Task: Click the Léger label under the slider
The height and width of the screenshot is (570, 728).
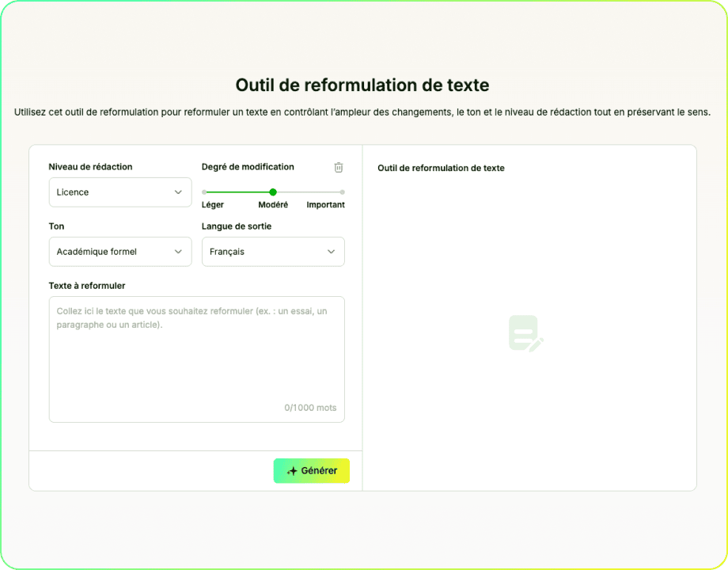Action: tap(213, 205)
